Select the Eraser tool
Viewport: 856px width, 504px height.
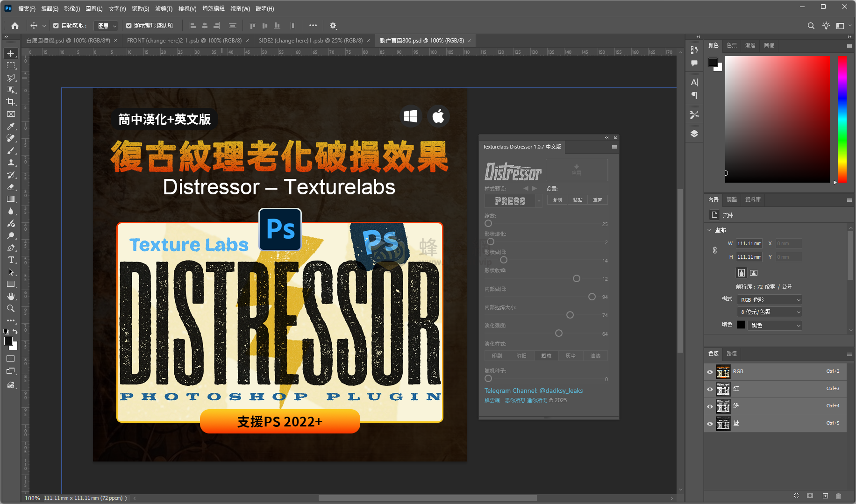pyautogui.click(x=11, y=187)
